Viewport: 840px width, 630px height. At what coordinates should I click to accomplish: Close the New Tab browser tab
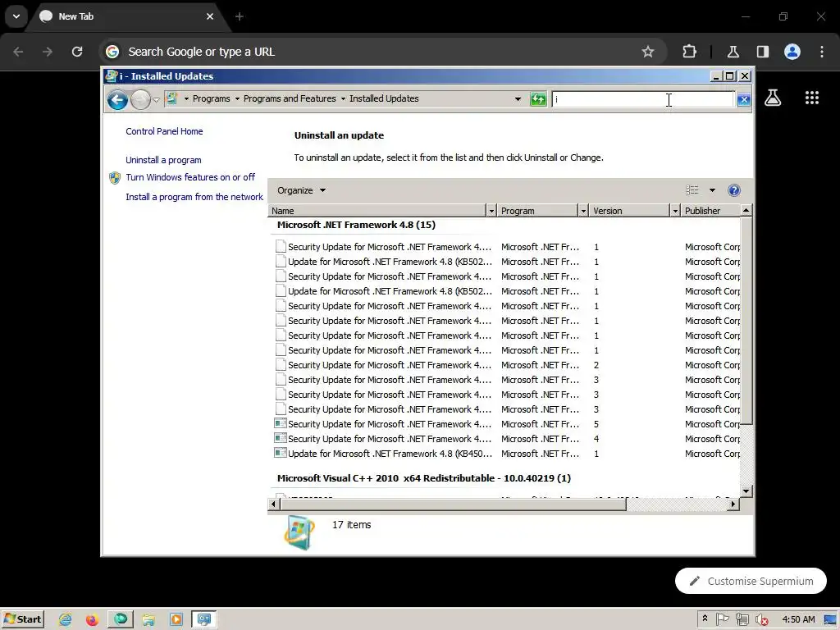click(210, 16)
